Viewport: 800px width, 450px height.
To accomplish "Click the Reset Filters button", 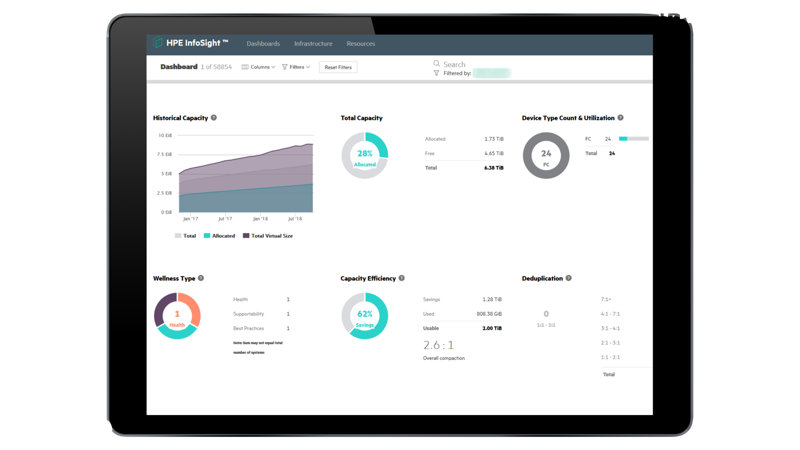I will coord(338,67).
